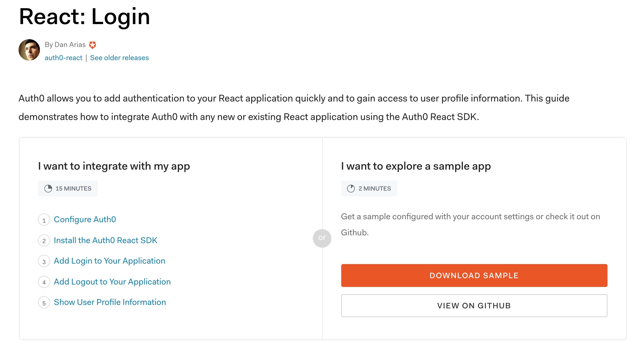Screen dimensions: 644x349
Task: Click step number 4 circle icon
Action: [44, 282]
